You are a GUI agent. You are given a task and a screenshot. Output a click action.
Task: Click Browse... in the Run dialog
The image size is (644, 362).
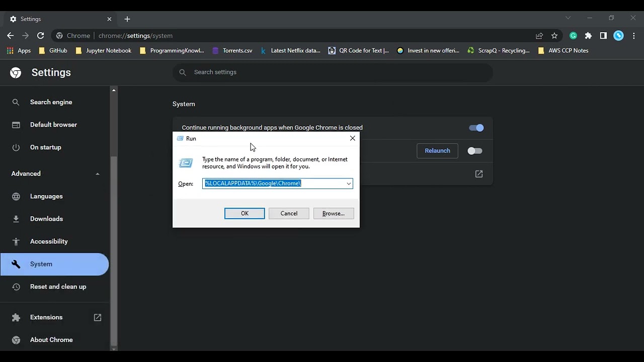(334, 214)
